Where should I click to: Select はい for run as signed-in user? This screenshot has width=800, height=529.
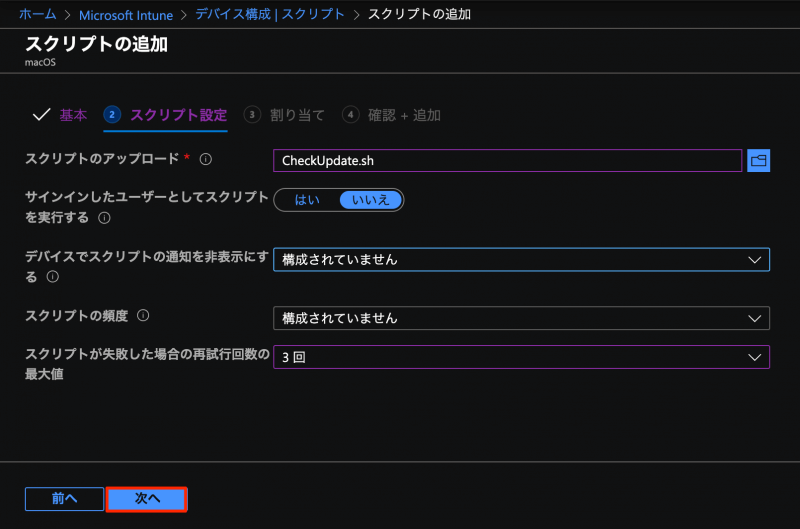(307, 200)
